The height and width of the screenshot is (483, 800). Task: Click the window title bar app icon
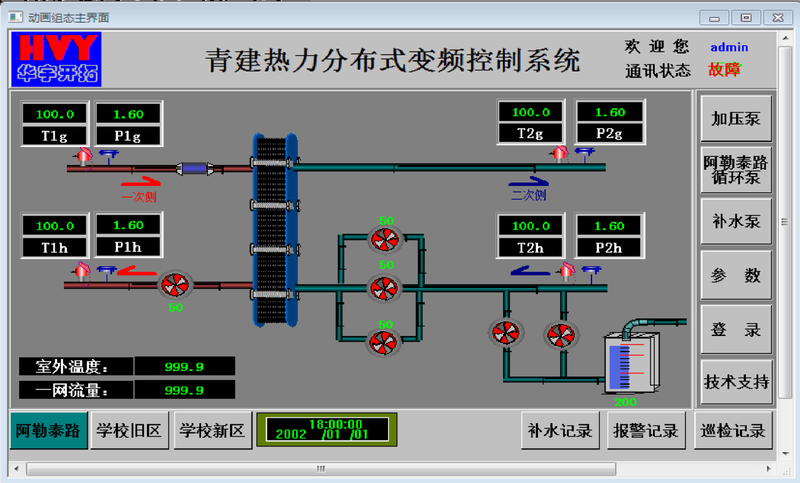[16, 17]
